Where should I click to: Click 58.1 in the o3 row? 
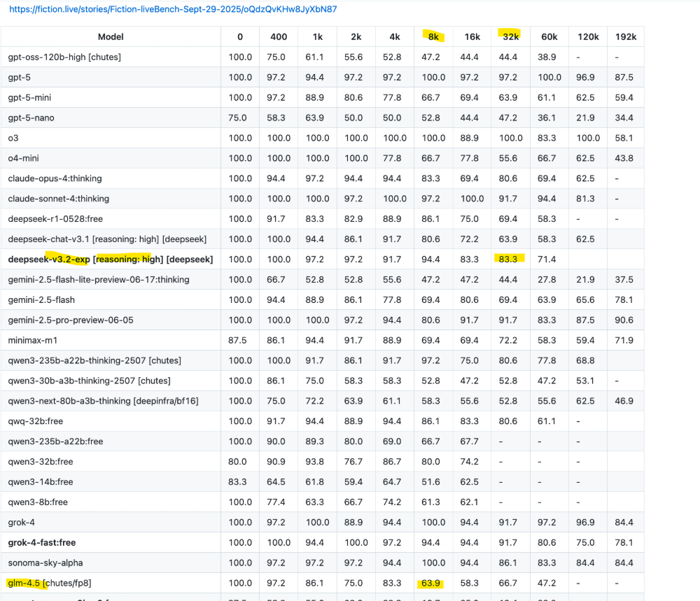pyautogui.click(x=624, y=138)
